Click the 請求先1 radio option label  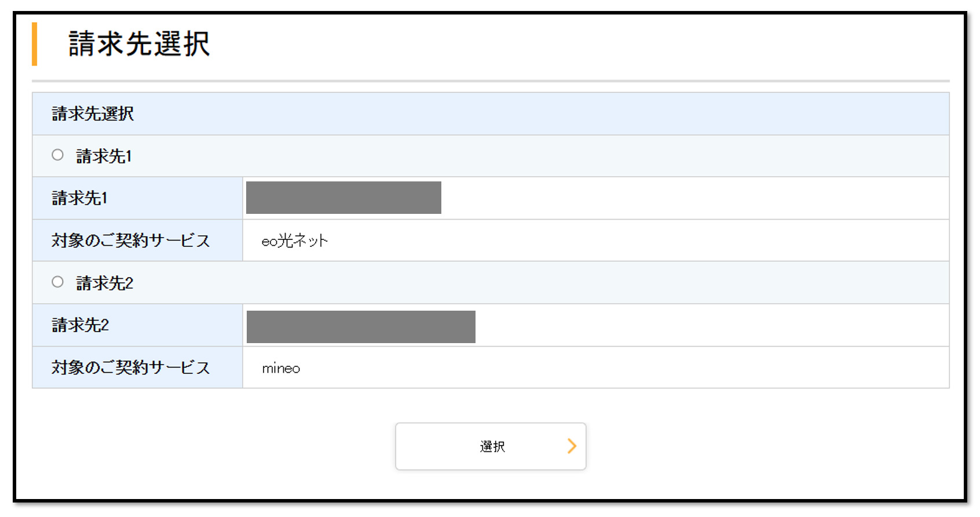104,156
